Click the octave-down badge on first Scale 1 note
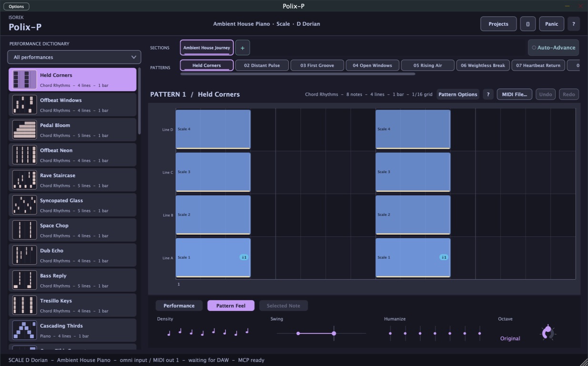Image resolution: width=588 pixels, height=366 pixels. (x=244, y=257)
